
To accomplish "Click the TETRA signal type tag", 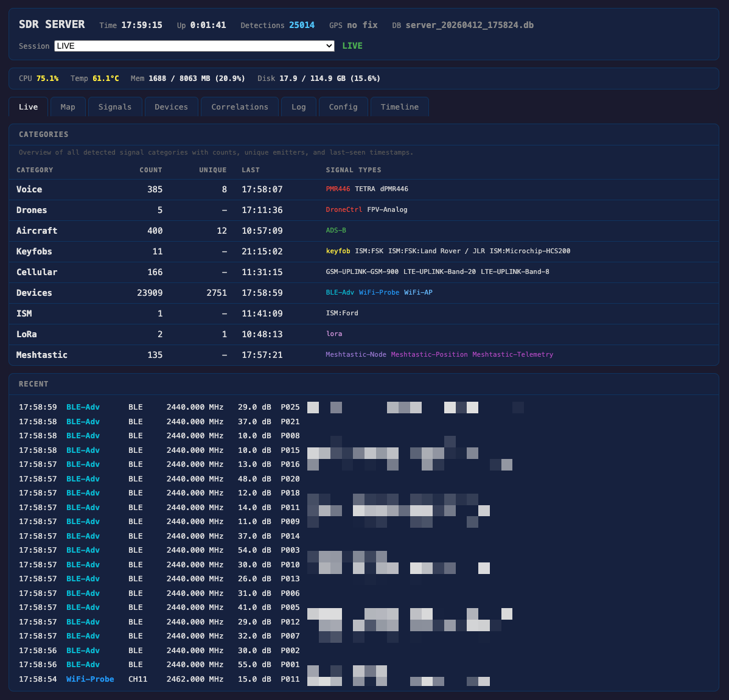I will pyautogui.click(x=365, y=189).
